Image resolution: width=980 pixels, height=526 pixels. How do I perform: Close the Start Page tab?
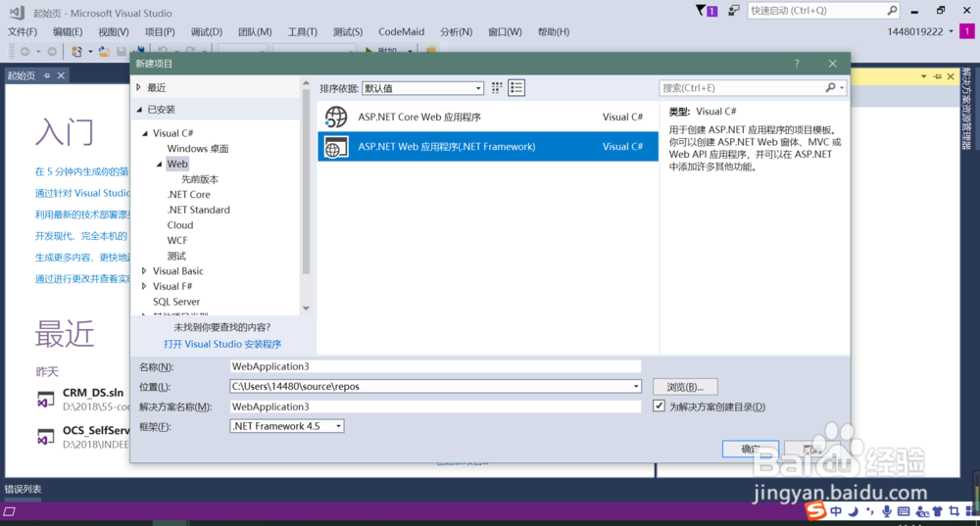(61, 75)
